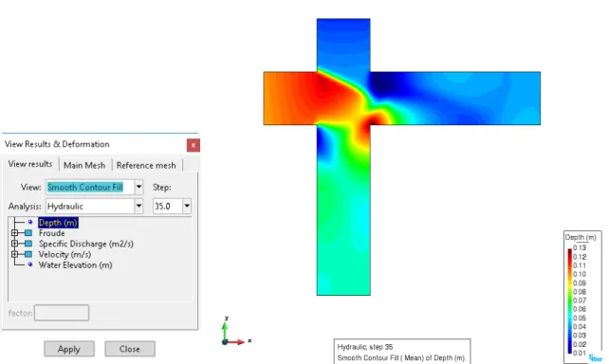
Task: Click the View Results & Deformation title
Action: tap(57, 144)
